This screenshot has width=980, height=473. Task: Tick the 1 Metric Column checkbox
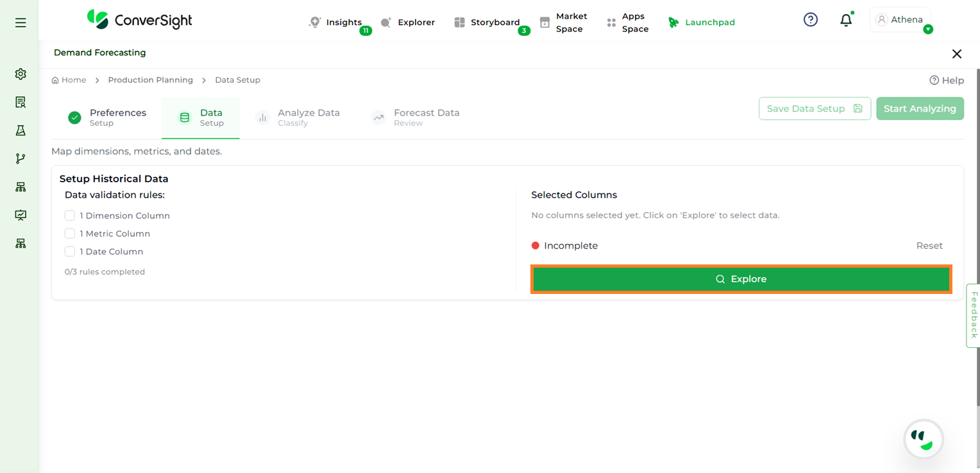[x=70, y=234]
